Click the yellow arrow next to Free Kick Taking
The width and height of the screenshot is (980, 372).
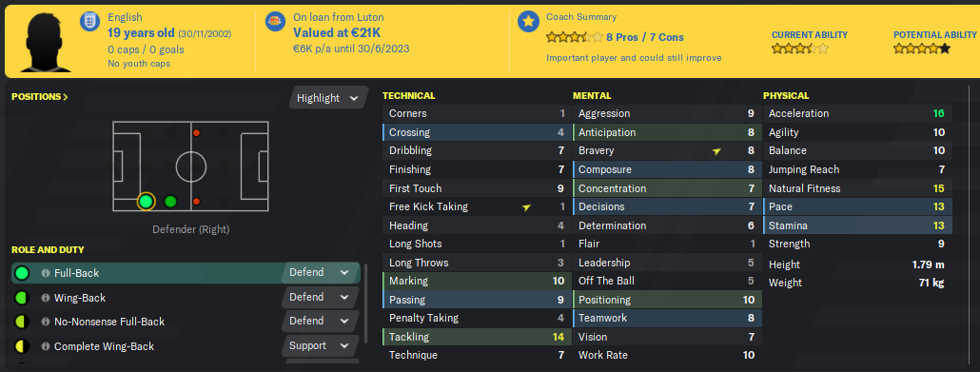point(526,207)
